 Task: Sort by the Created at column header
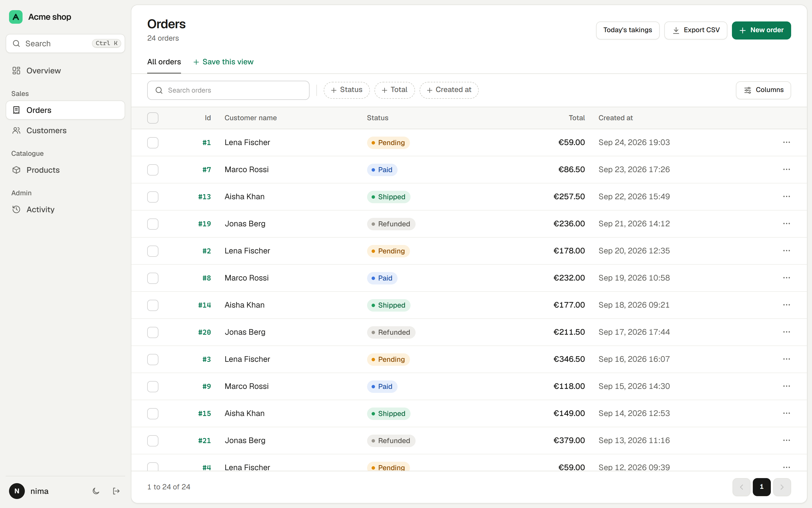pyautogui.click(x=615, y=118)
